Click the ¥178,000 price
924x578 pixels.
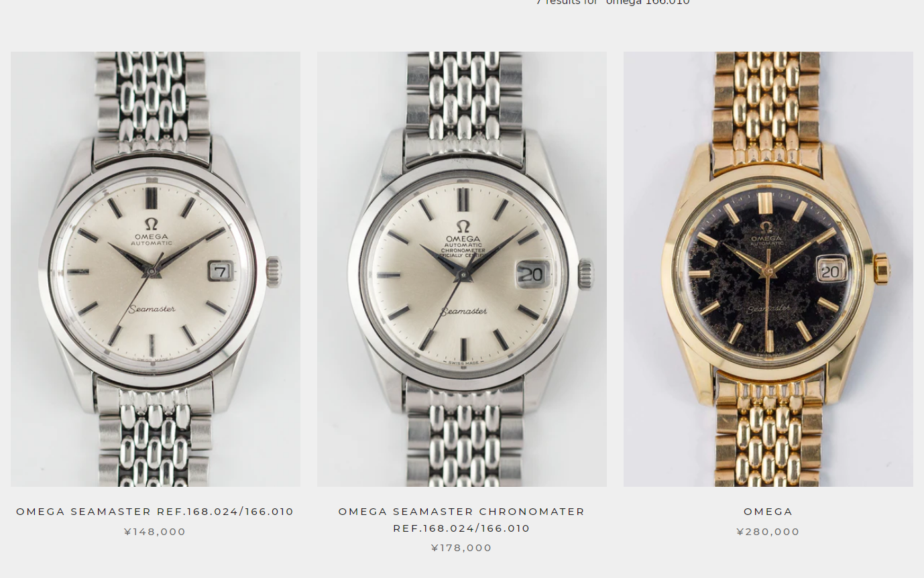point(462,548)
